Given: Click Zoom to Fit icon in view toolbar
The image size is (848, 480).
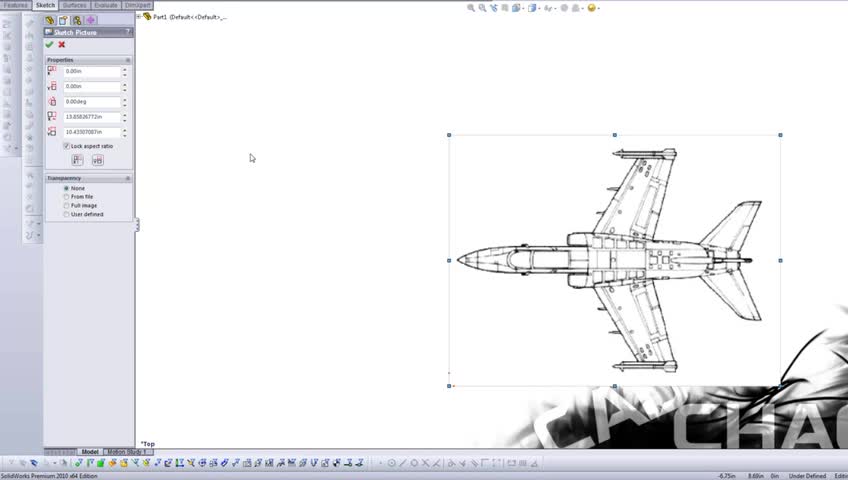Looking at the screenshot, I should coord(471,8).
